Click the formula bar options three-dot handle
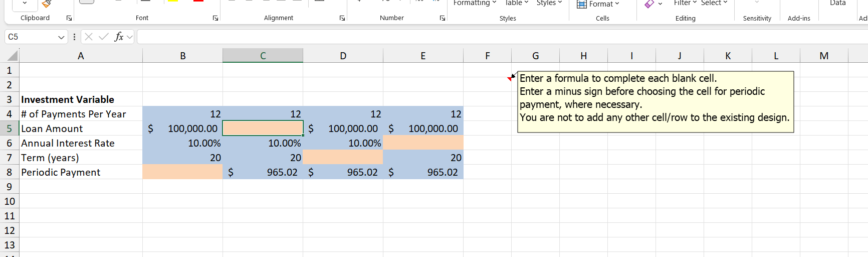Viewport: 868px width, 257px height. coord(74,37)
